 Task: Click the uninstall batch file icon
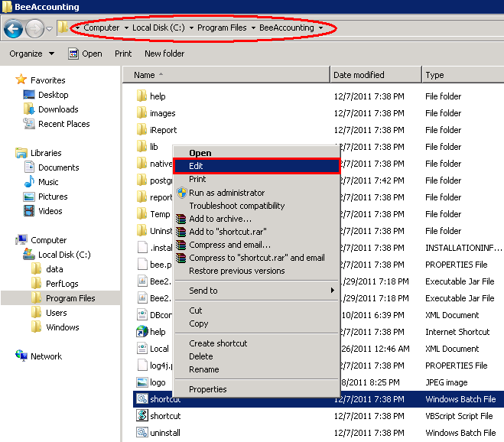(141, 432)
